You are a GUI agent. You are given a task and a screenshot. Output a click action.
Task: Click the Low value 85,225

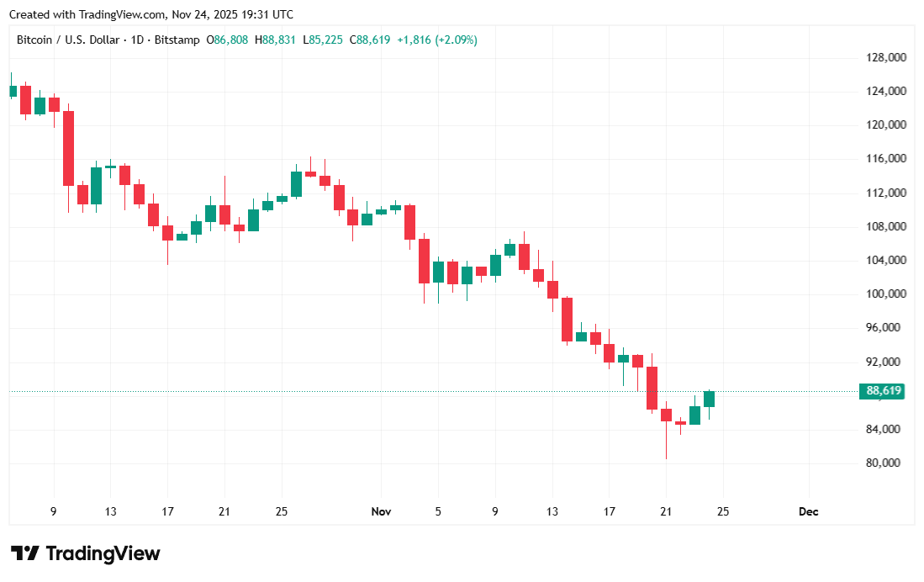click(326, 40)
